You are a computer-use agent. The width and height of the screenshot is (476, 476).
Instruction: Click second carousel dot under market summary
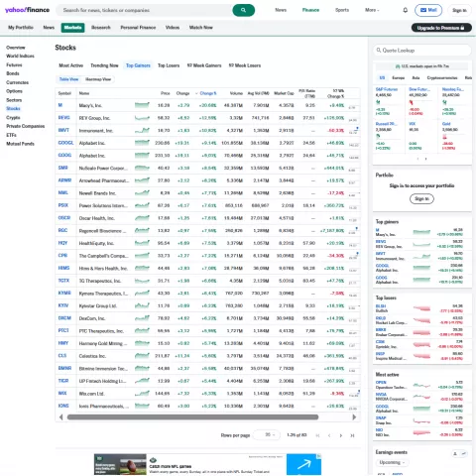[x=425, y=159]
